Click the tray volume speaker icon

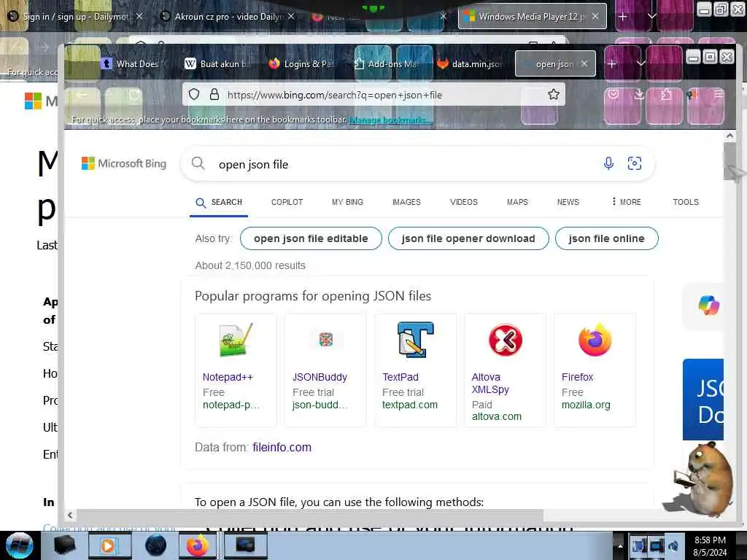673,546
